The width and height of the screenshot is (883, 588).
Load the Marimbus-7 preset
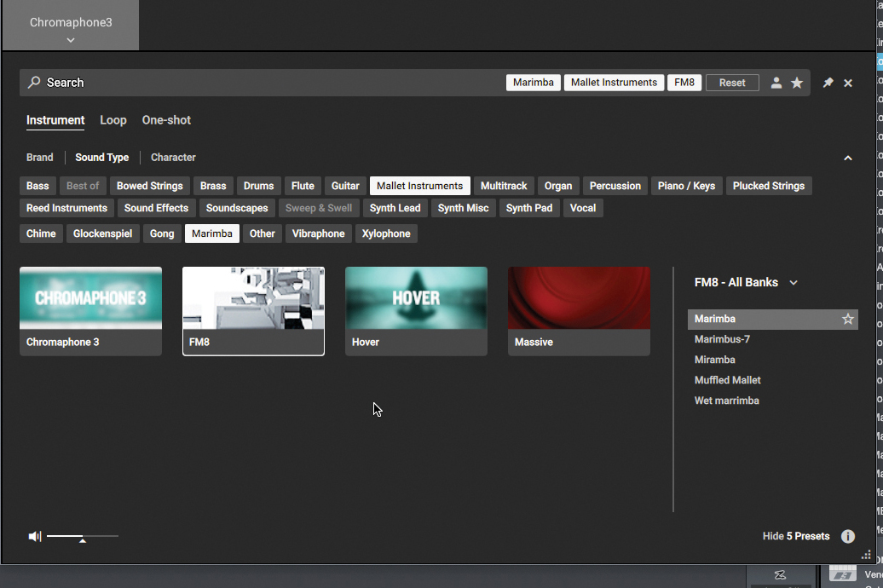pos(772,340)
